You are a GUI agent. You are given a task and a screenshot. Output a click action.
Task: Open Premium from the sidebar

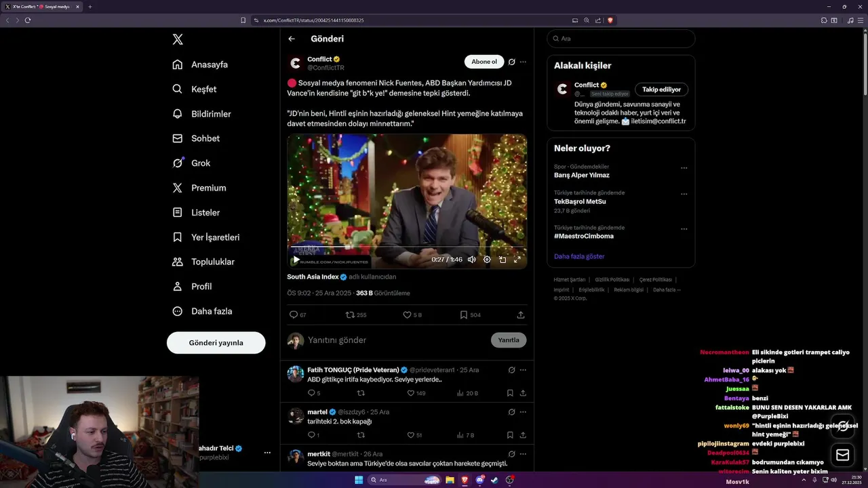[x=199, y=188]
